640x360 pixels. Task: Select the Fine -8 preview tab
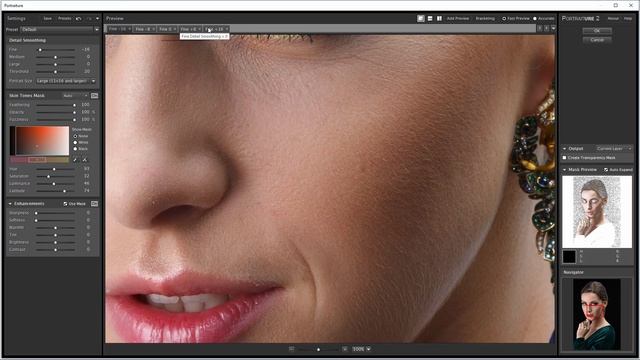coord(143,29)
